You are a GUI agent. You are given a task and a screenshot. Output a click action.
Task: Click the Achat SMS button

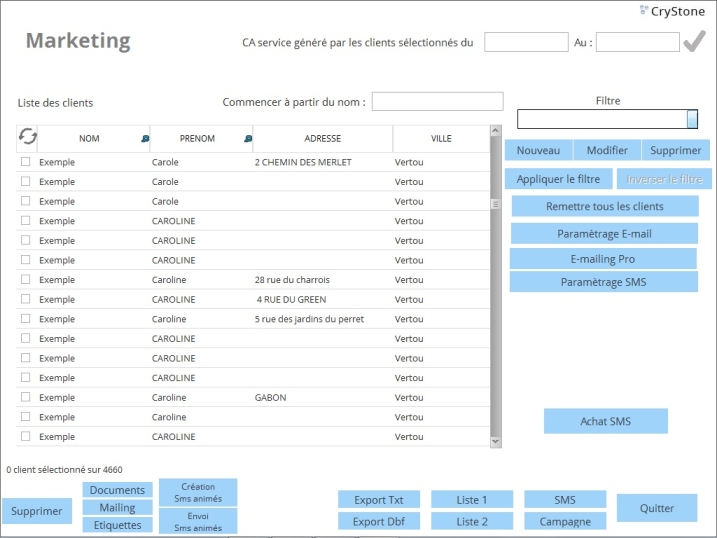(605, 421)
